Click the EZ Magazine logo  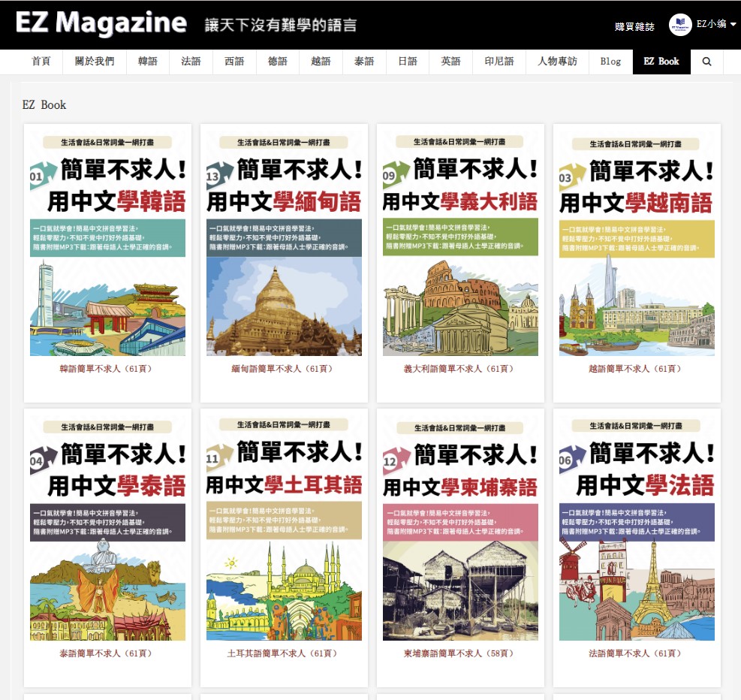click(101, 23)
